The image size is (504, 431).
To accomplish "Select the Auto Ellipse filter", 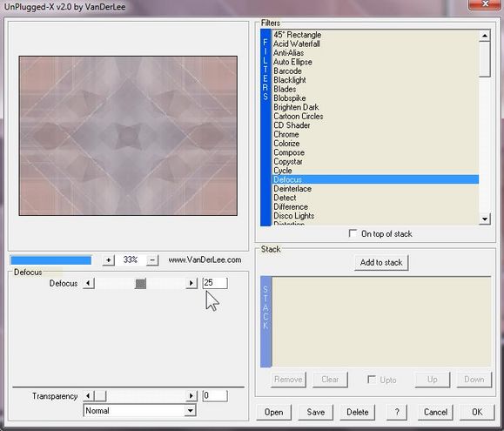I will coord(375,62).
